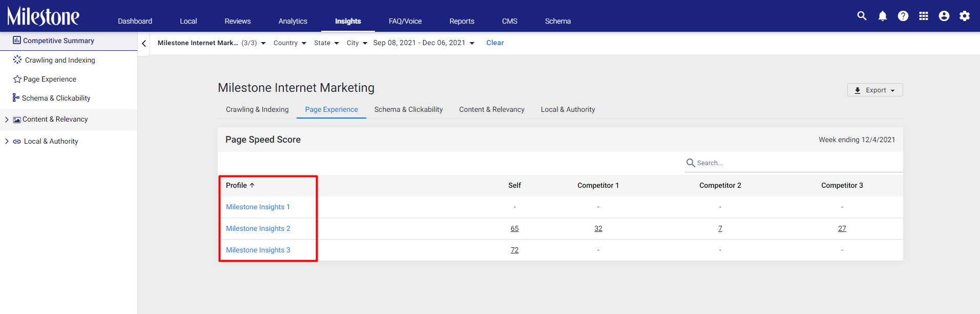Click Competitor 1 score 32
The image size is (980, 314).
coord(598,228)
